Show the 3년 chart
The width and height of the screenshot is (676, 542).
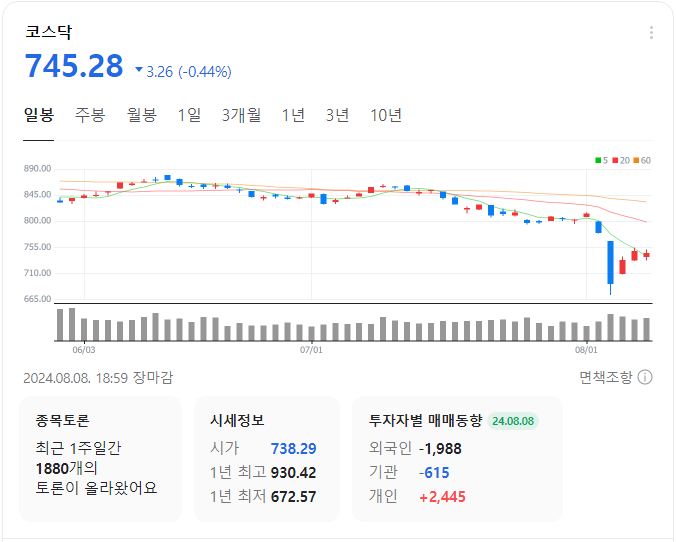click(x=337, y=116)
